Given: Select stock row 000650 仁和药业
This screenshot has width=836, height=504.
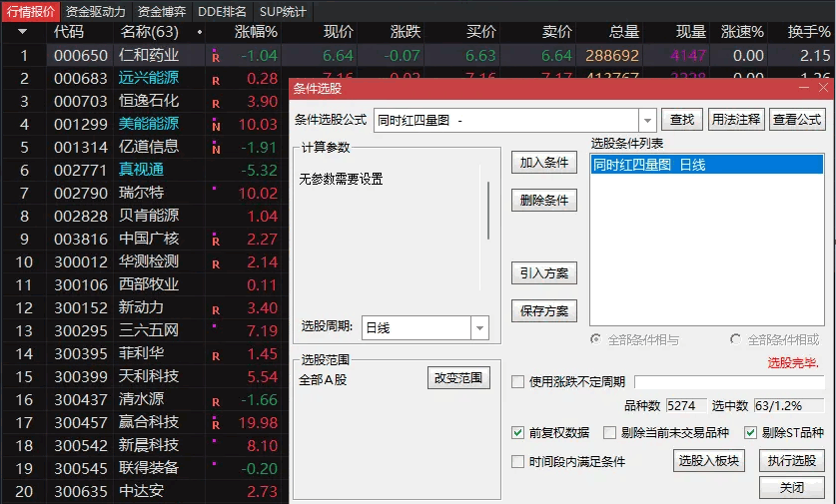Looking at the screenshot, I should click(x=418, y=56).
